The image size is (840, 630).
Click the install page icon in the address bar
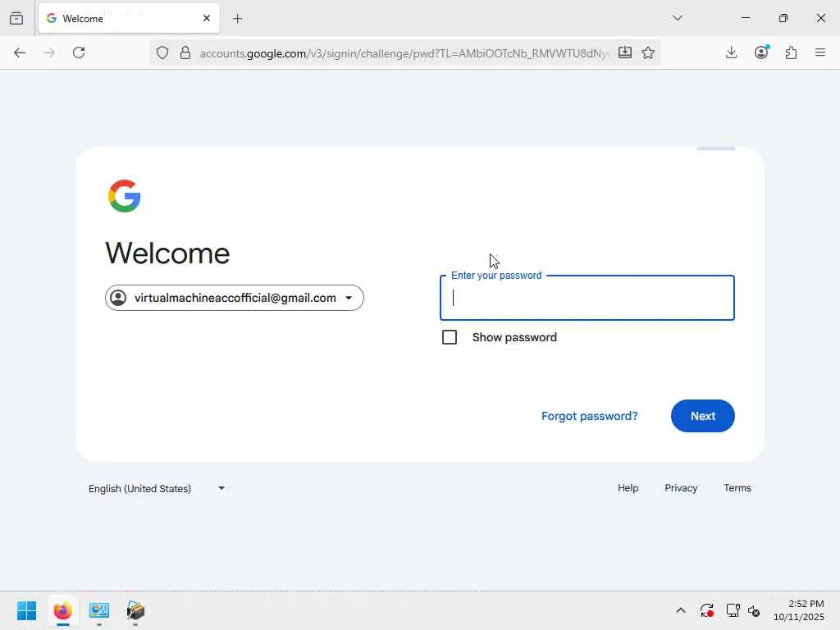tap(624, 52)
